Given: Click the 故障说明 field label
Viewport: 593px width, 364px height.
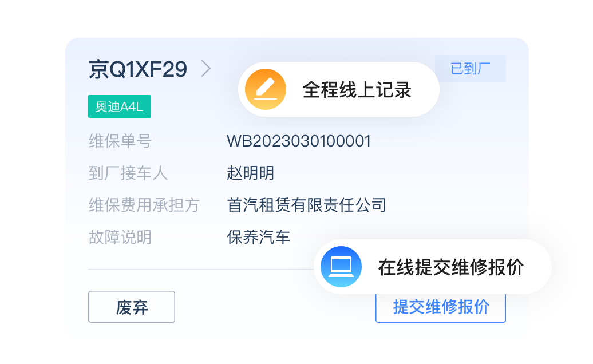Looking at the screenshot, I should tap(120, 238).
